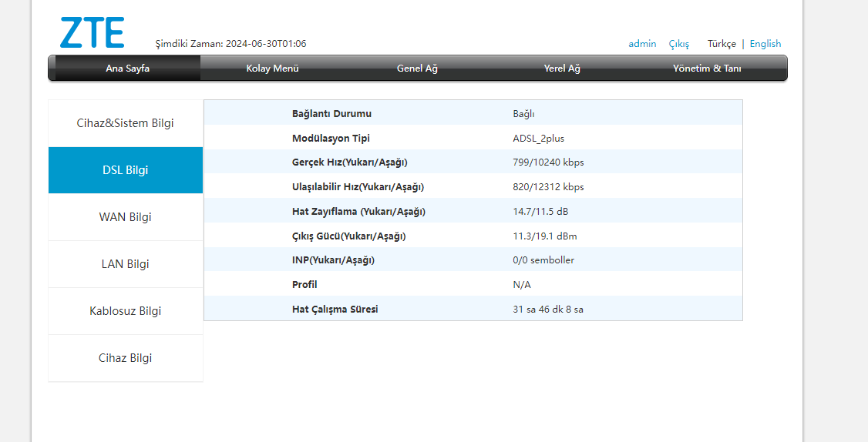
Task: Click the 0/0 semboller value
Action: click(x=543, y=260)
